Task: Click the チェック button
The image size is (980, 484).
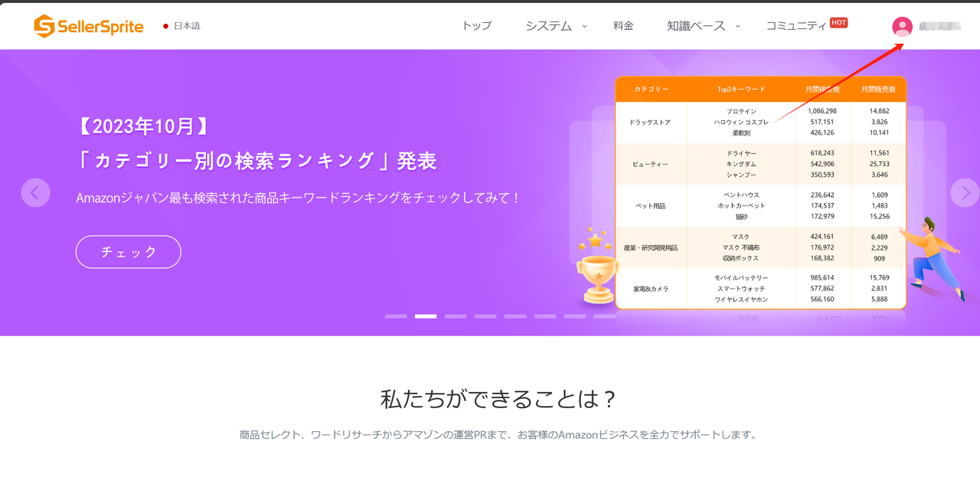Action: [x=129, y=252]
